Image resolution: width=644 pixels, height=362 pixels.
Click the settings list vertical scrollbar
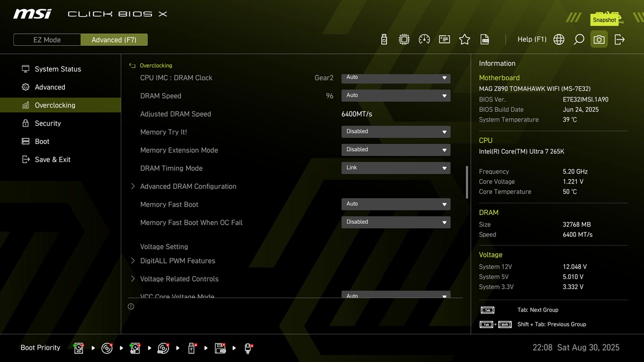(x=467, y=182)
